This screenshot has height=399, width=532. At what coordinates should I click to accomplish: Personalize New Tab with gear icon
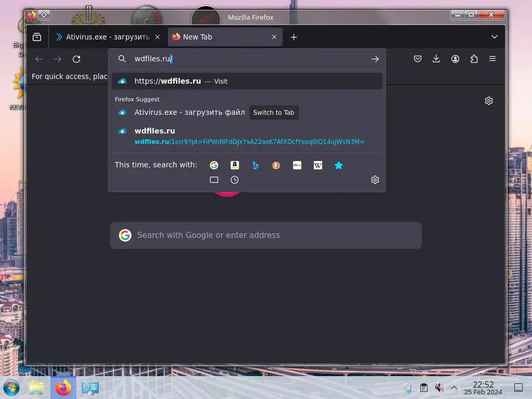pyautogui.click(x=489, y=101)
